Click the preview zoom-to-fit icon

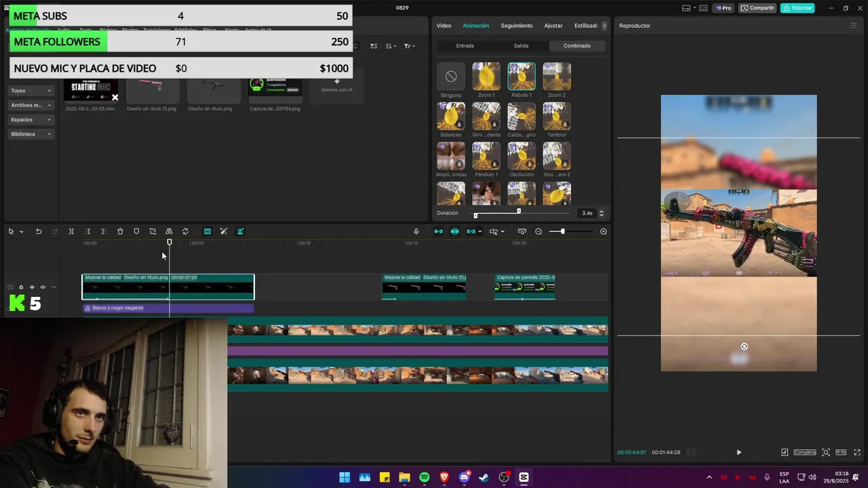click(825, 452)
